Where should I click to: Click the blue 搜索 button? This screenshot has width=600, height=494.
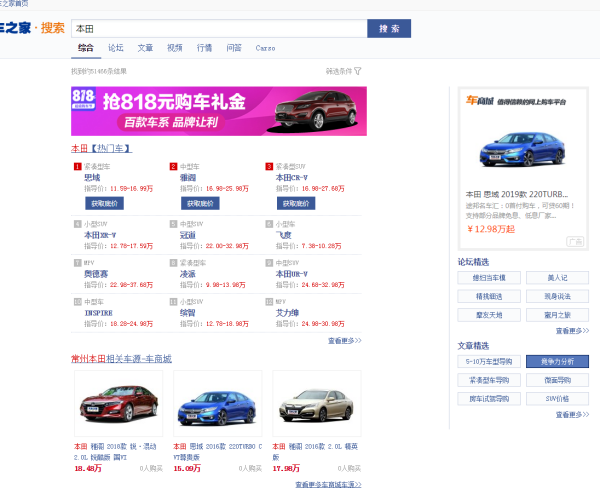pyautogui.click(x=389, y=29)
